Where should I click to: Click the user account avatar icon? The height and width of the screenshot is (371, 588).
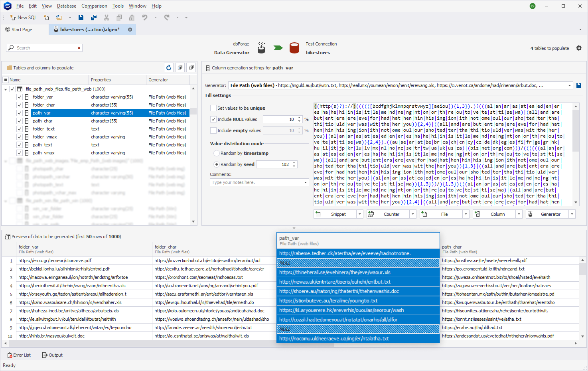point(533,6)
